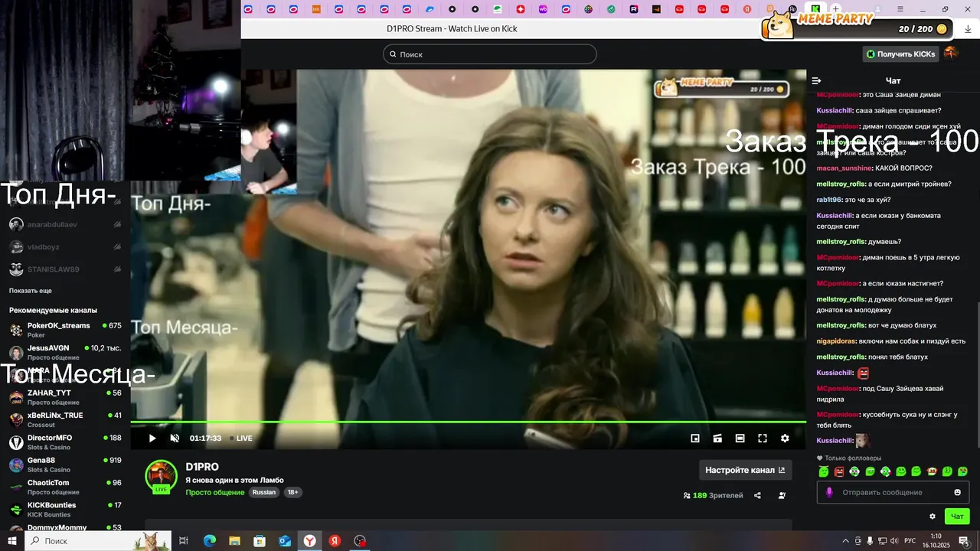Image resolution: width=980 pixels, height=551 pixels.
Task: Open Task View on the taskbar
Action: (184, 541)
